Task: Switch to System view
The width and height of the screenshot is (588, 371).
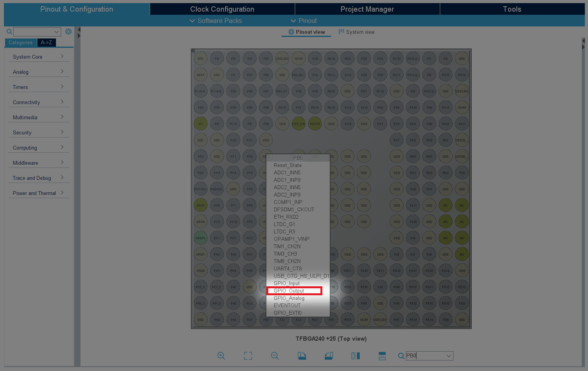Action: point(357,32)
